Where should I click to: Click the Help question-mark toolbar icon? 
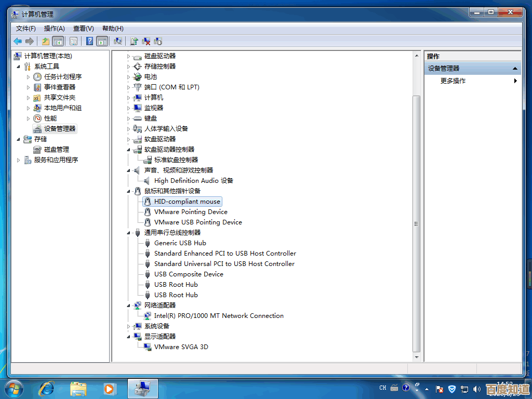89,41
